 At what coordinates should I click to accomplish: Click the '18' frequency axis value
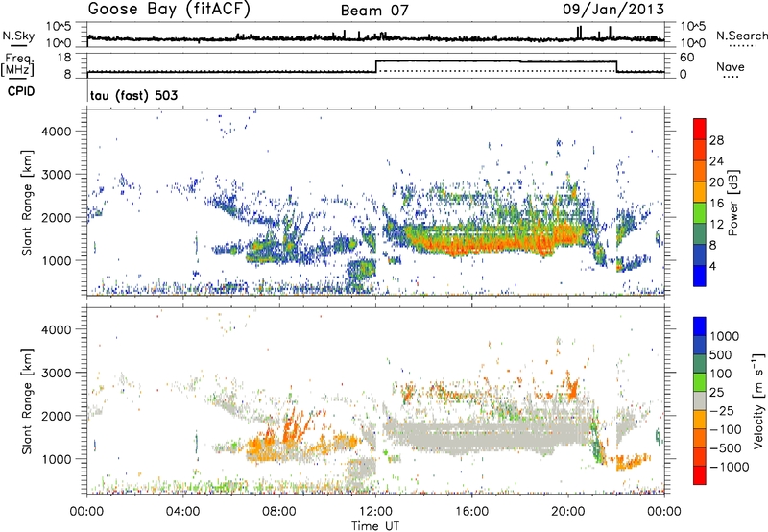[x=63, y=58]
